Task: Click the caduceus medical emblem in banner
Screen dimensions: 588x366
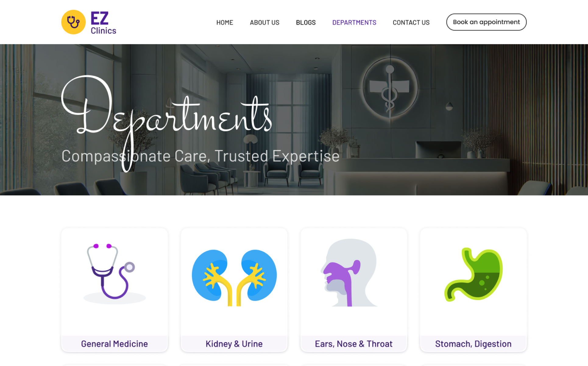Action: tap(390, 88)
